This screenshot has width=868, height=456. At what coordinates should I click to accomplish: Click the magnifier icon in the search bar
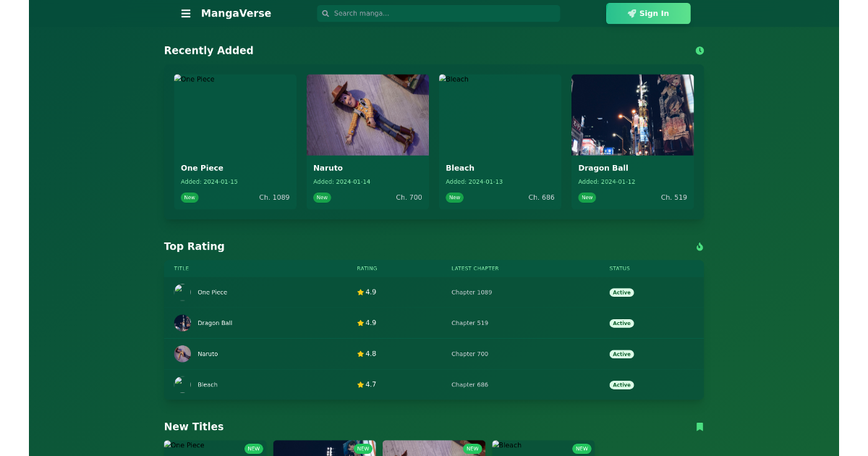point(325,13)
